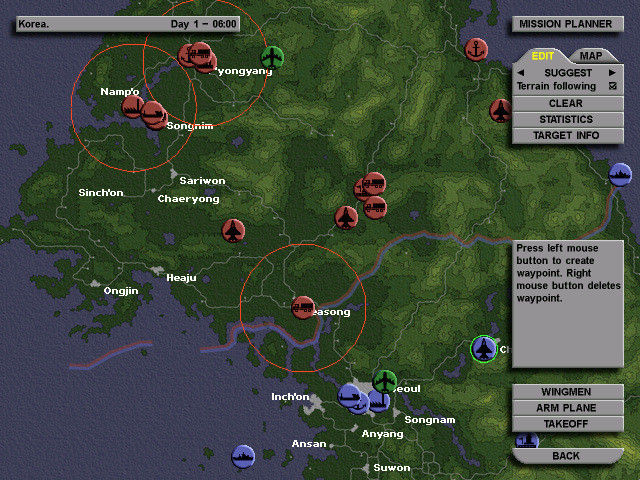Click the Sinch'on city label
The width and height of the screenshot is (640, 480).
point(101,193)
